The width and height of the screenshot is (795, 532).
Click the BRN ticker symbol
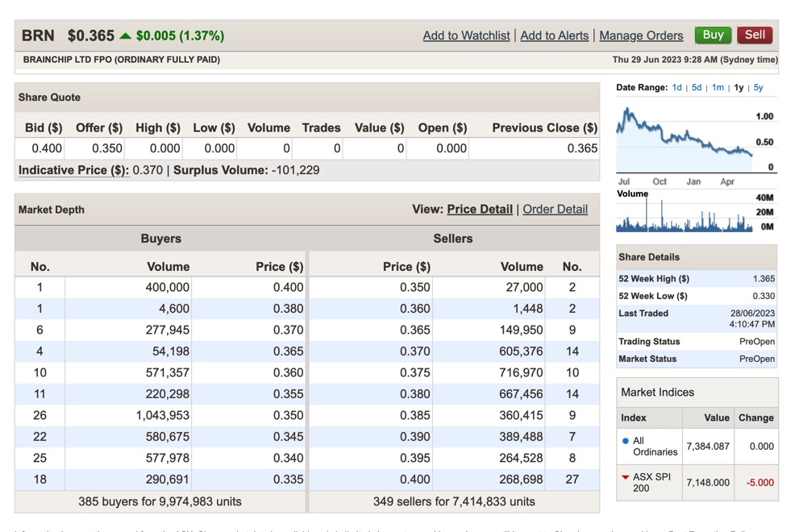tap(38, 35)
